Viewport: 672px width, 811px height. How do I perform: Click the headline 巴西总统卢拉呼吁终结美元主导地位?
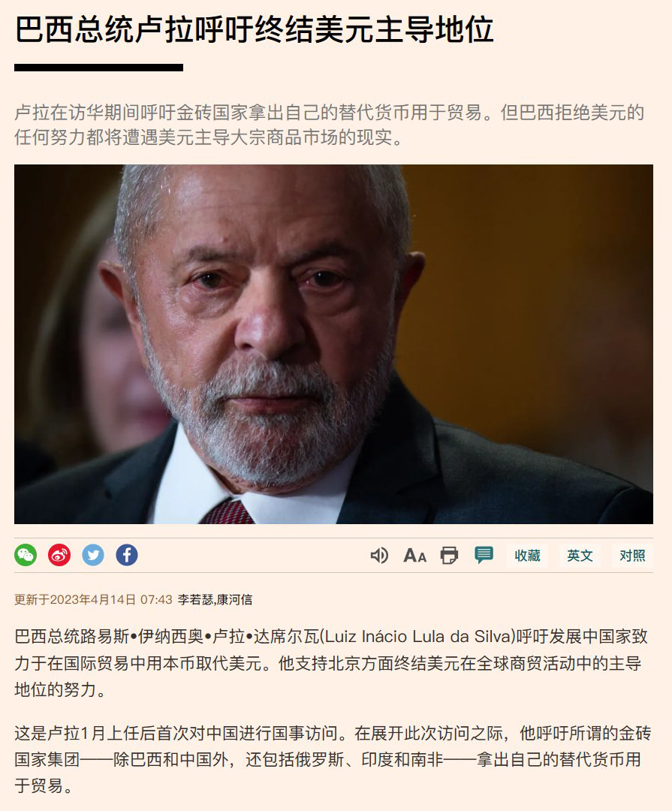pos(254,29)
